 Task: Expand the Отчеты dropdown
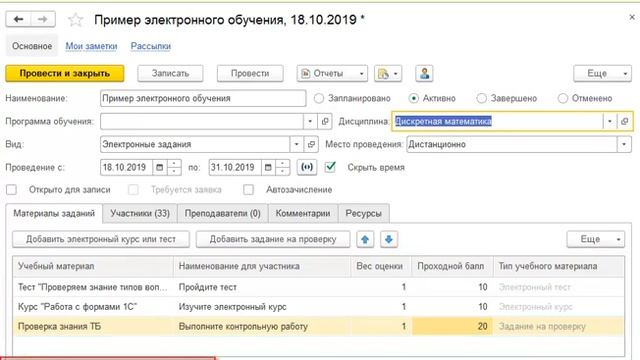coord(332,73)
